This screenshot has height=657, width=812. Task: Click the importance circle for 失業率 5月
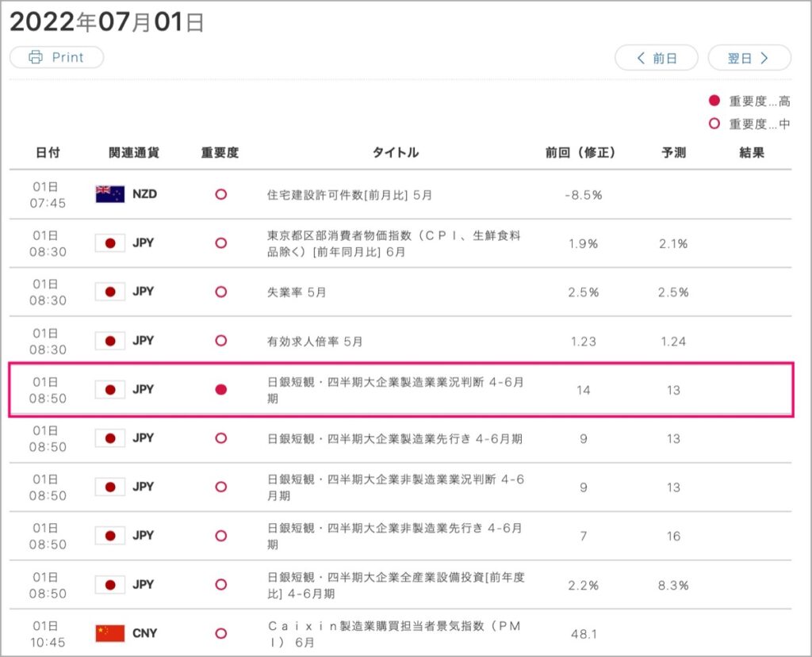pyautogui.click(x=221, y=292)
